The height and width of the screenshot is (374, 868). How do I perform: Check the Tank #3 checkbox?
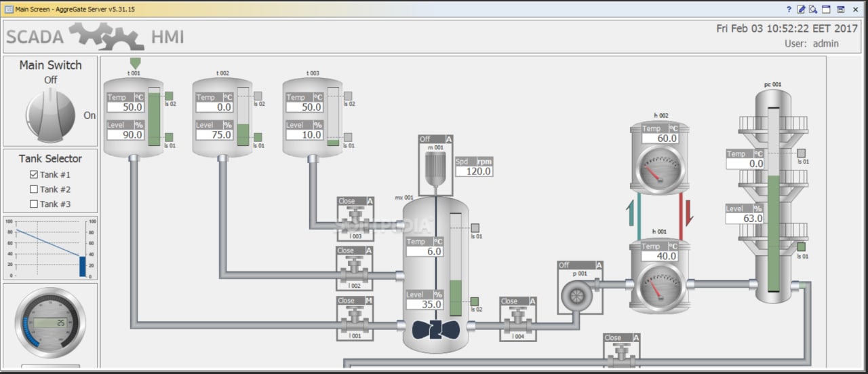(34, 204)
